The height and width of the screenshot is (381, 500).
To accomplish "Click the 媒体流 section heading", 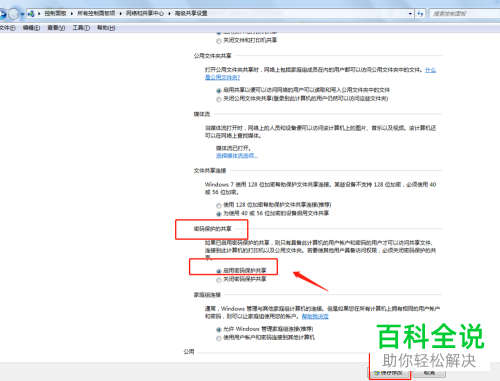I will point(202,114).
